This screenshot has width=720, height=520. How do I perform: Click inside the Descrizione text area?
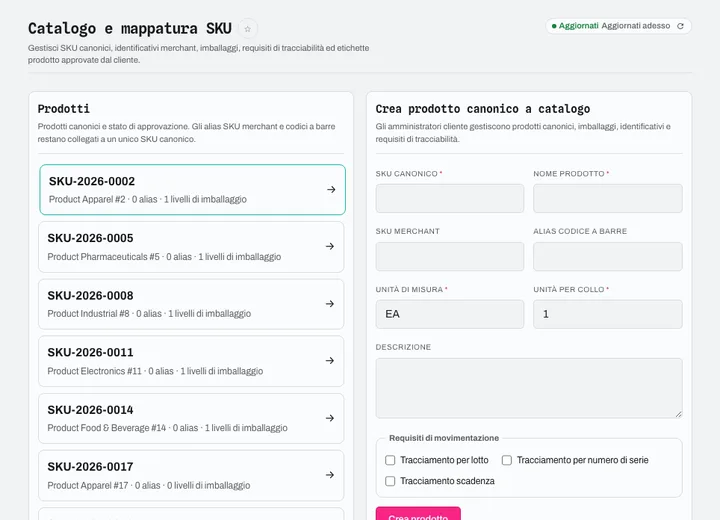tap(529, 388)
